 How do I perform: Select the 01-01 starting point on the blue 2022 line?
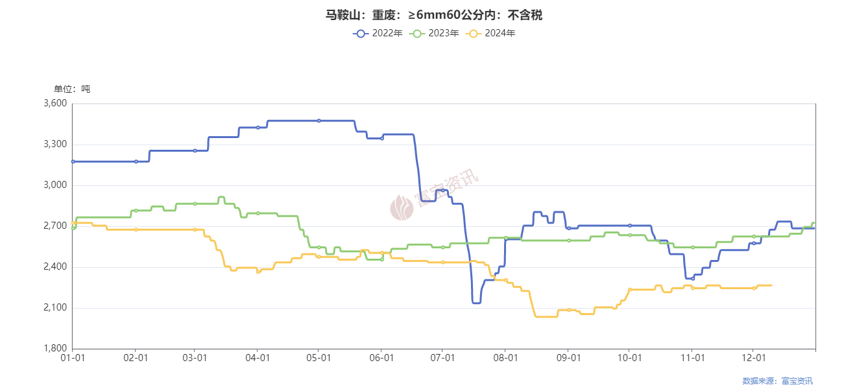(73, 161)
